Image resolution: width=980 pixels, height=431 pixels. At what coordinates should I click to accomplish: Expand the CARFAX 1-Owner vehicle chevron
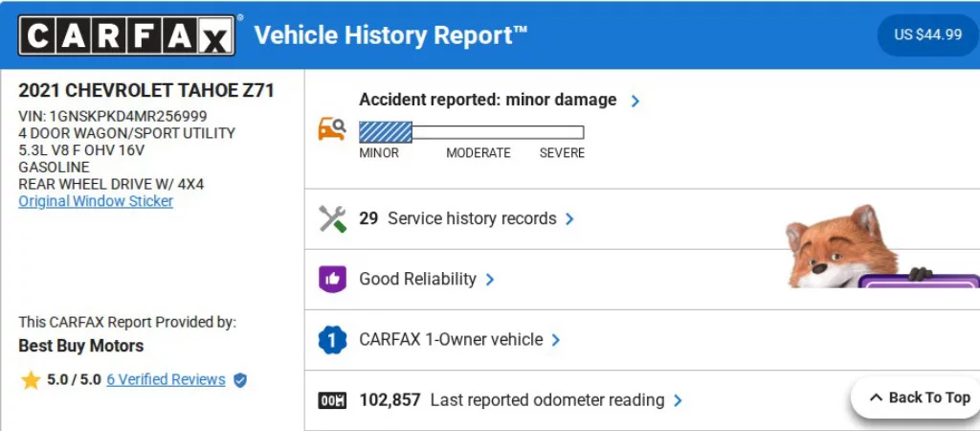[x=556, y=340]
